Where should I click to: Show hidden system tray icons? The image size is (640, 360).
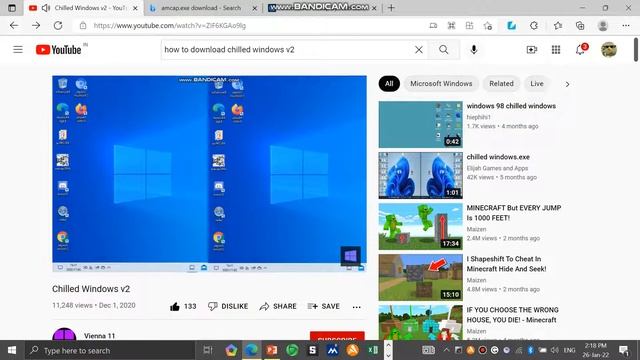coord(446,350)
